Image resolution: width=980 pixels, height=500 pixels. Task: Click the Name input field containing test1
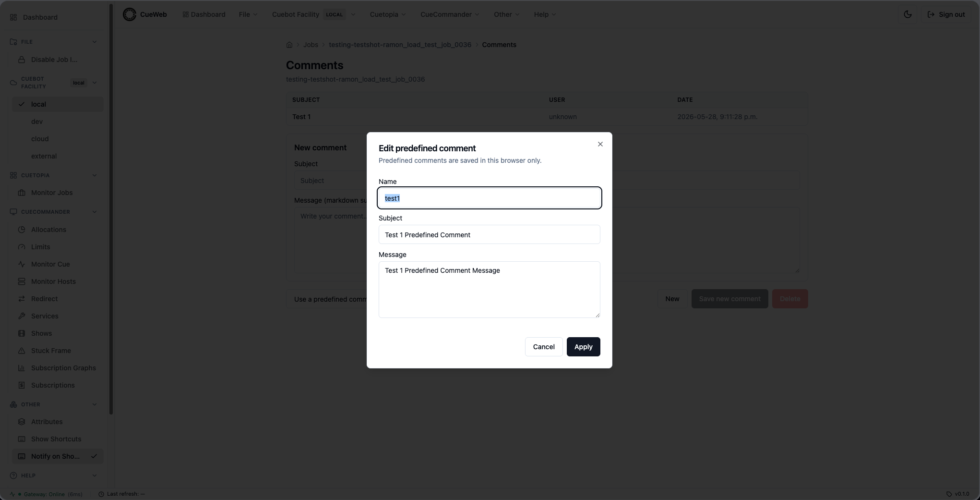coord(489,198)
